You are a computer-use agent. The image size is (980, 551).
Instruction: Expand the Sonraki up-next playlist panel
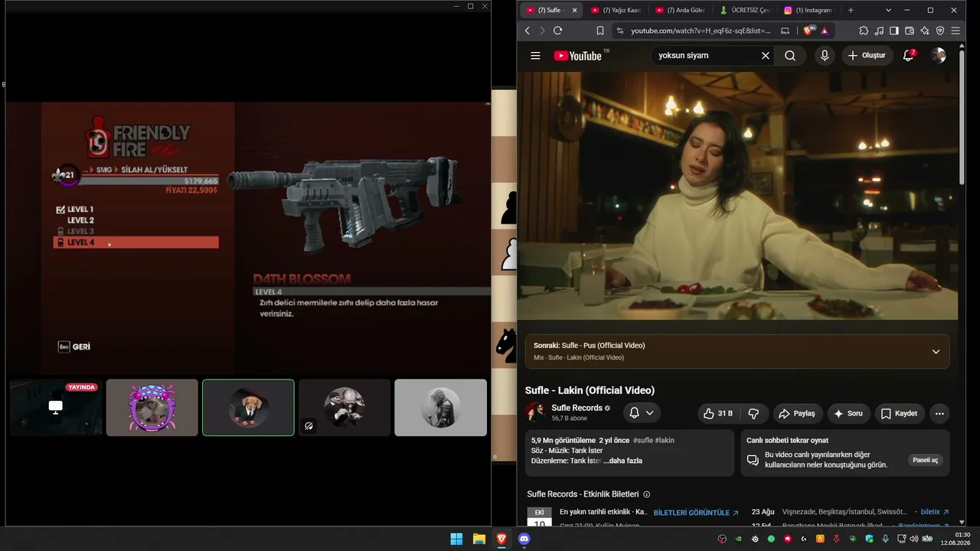(936, 351)
